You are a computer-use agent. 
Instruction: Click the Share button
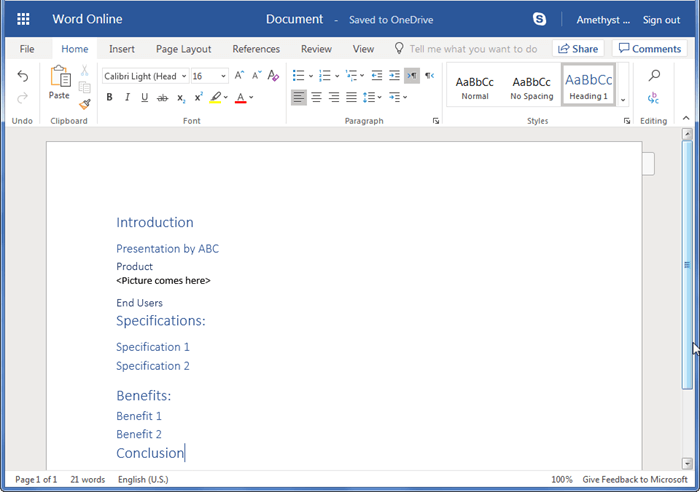[577, 48]
